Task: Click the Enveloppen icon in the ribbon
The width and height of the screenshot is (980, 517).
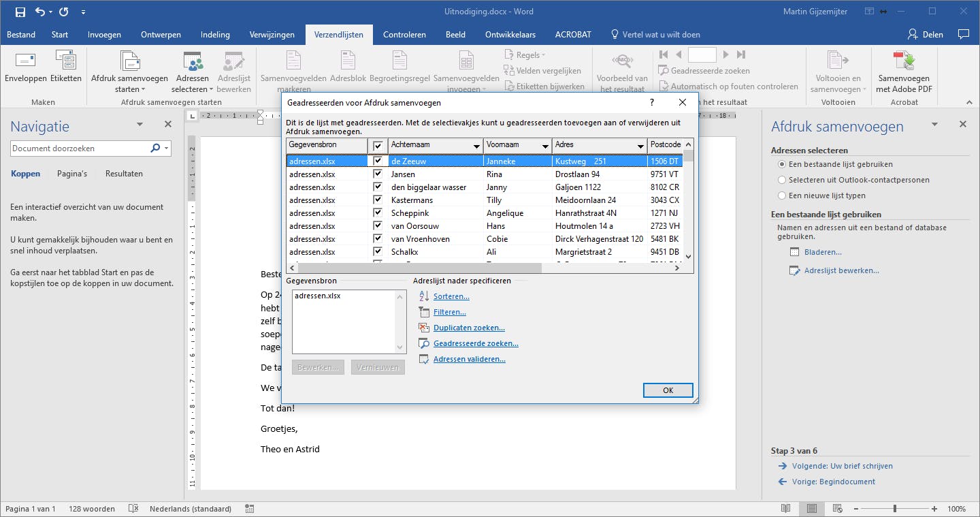Action: tap(25, 61)
